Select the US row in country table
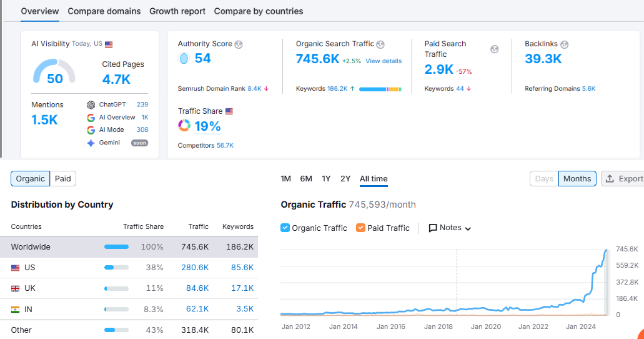 [x=129, y=268]
